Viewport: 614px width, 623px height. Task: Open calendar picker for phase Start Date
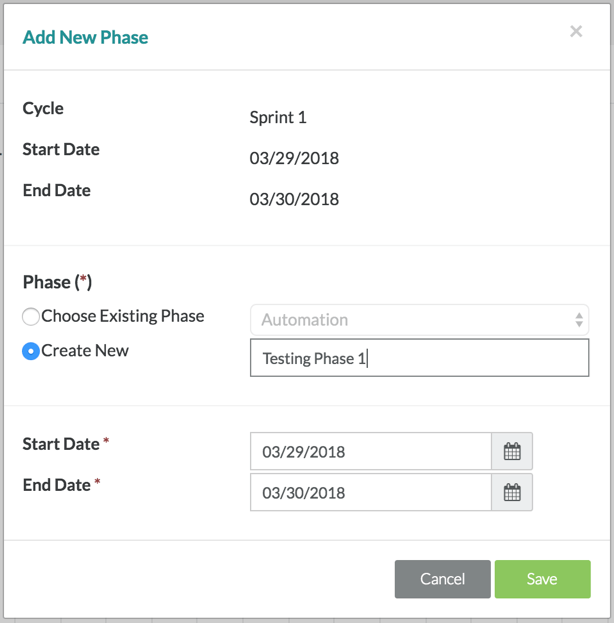(512, 452)
